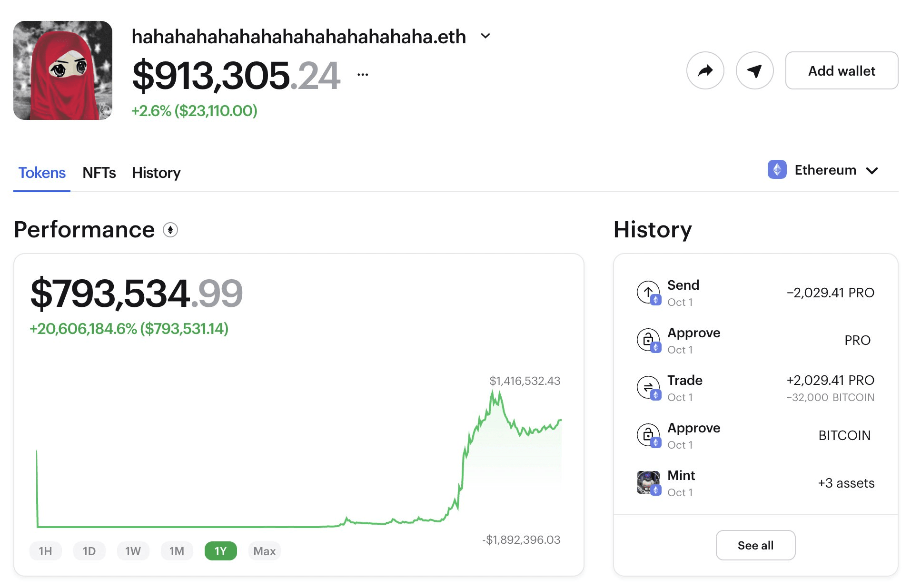
Task: Click the Trade swap arrows icon
Action: (648, 387)
